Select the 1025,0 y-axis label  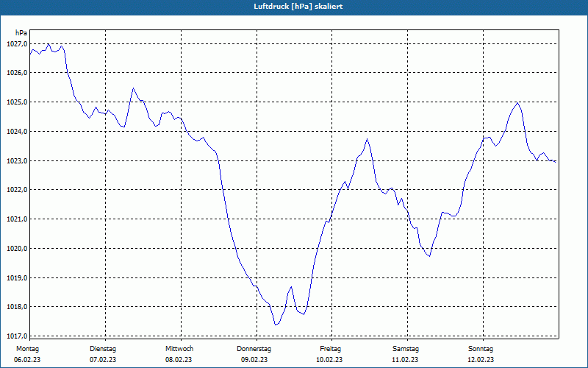click(x=17, y=102)
